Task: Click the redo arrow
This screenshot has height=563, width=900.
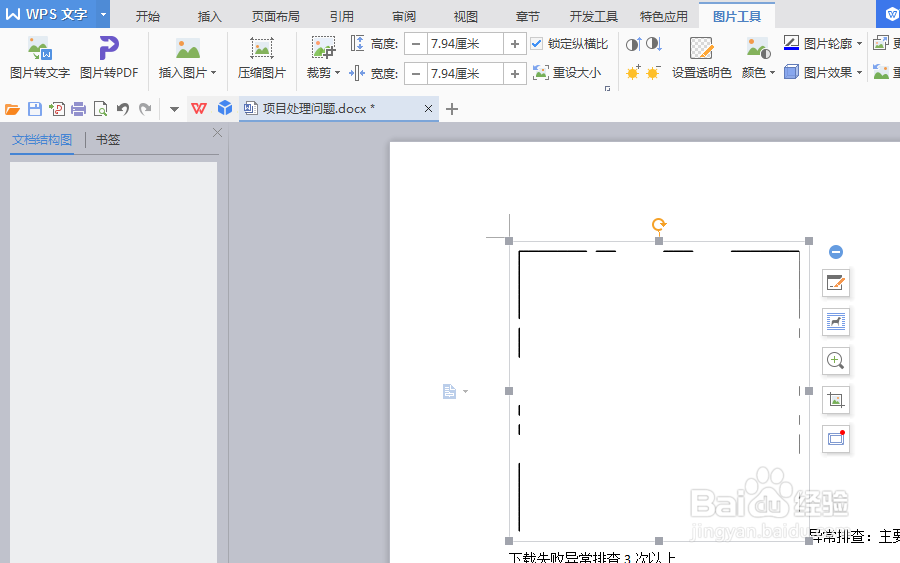Action: [145, 108]
